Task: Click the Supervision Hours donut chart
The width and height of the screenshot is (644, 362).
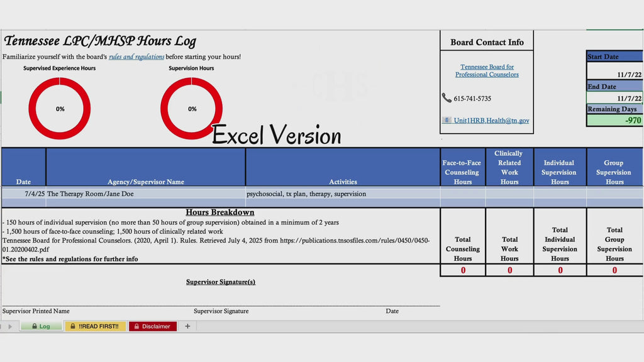Action: coord(191,108)
